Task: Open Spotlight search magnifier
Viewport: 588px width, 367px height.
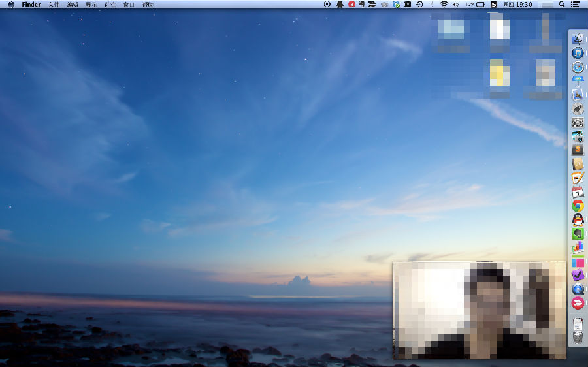Action: 562,5
